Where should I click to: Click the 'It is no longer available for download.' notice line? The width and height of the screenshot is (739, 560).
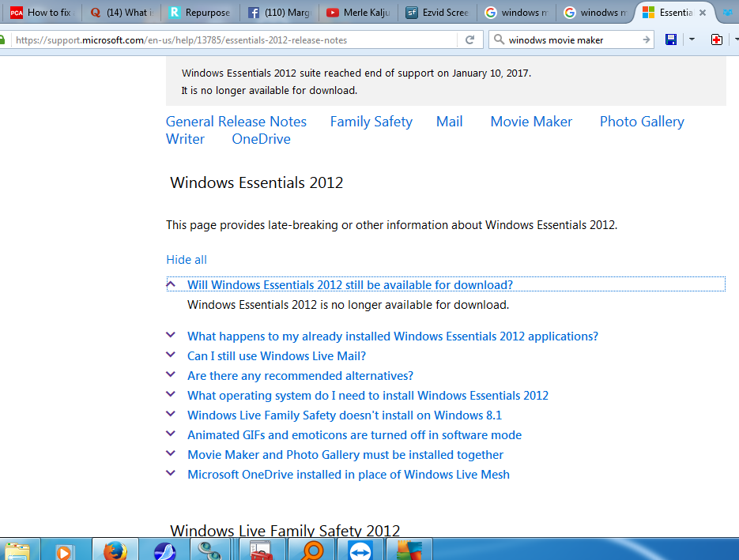(269, 90)
